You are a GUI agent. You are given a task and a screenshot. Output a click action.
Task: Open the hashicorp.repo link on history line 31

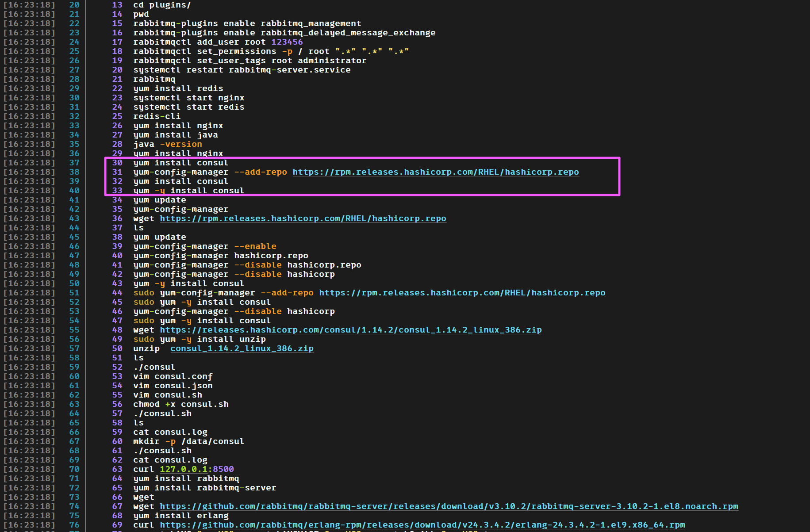(x=436, y=172)
